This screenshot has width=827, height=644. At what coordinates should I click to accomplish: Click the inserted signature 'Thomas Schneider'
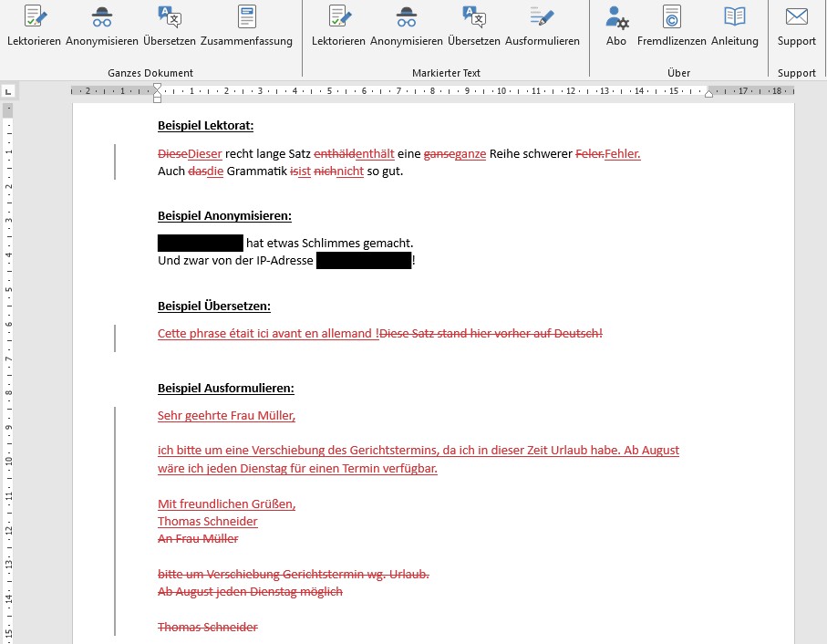pyautogui.click(x=208, y=521)
